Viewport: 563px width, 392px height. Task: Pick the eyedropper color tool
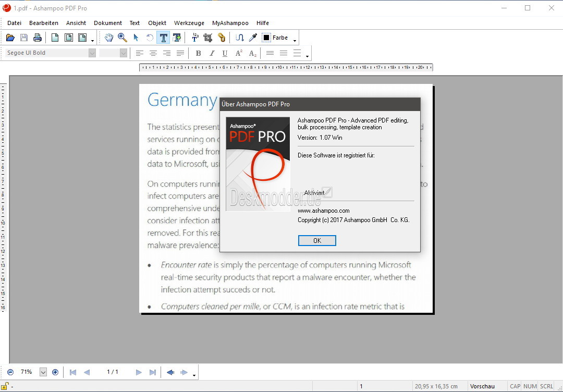[x=253, y=38]
